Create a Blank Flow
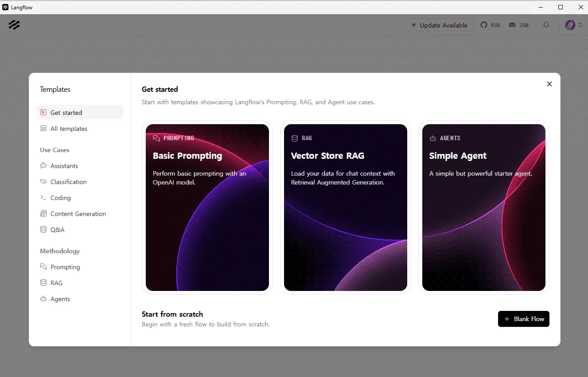The height and width of the screenshot is (377, 588). point(524,319)
